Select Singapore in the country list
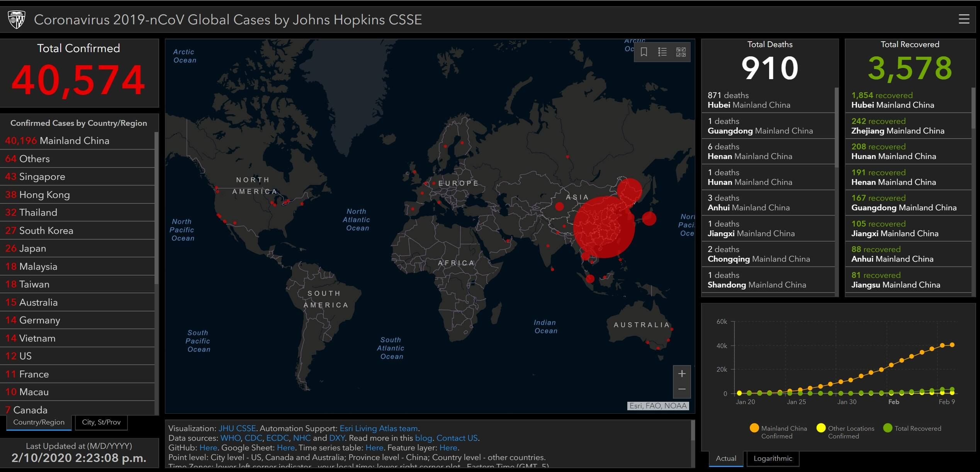980x472 pixels. (77, 177)
